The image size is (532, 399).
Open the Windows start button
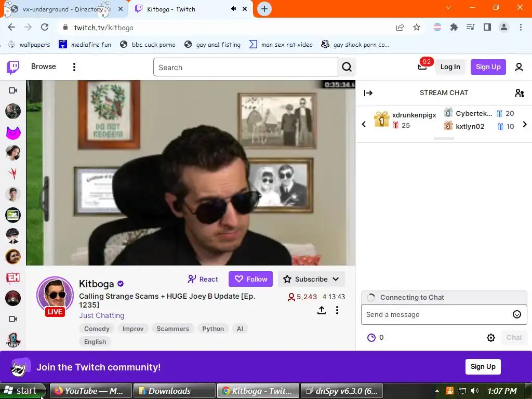point(23,391)
